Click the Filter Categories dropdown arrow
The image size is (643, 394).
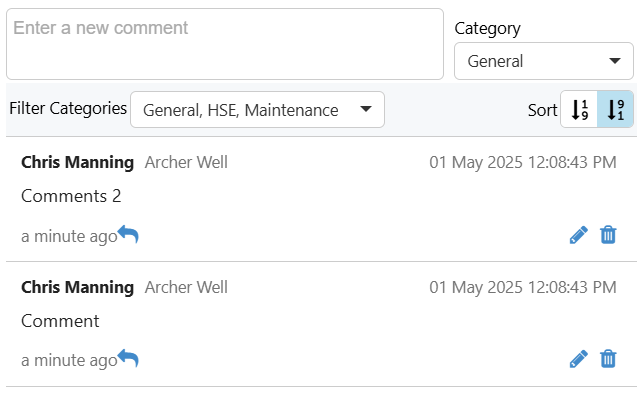[365, 109]
